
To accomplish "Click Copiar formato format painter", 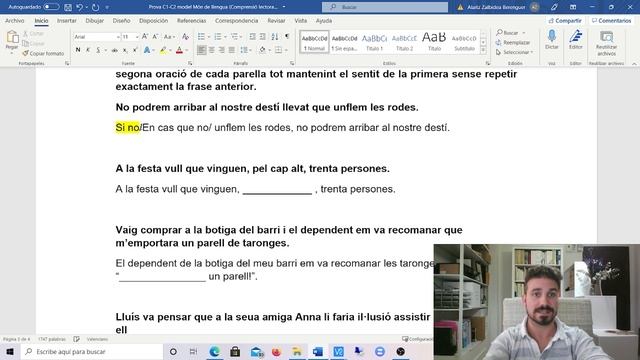I will (43, 53).
